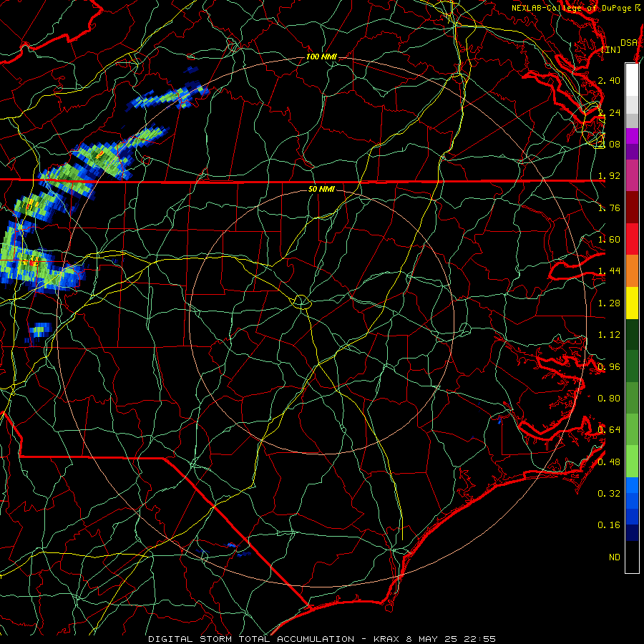Screen dimensions: 644x644
Task: Click the 0.32 legend value
Action: (609, 493)
